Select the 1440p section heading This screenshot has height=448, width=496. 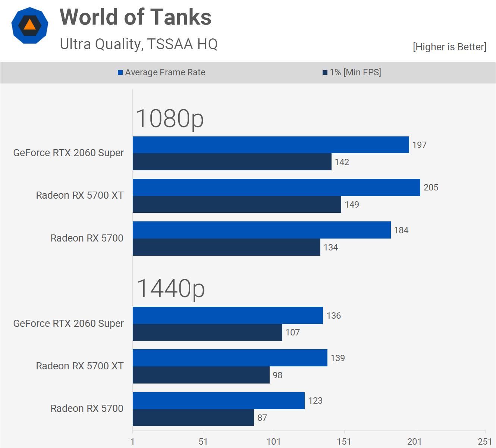click(x=171, y=289)
